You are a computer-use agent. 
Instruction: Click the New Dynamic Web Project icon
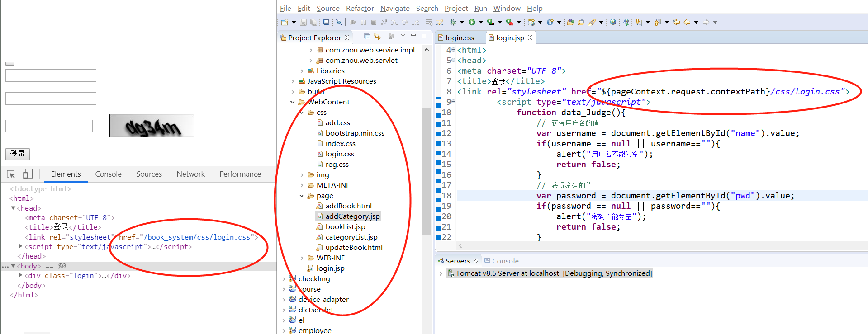coord(531,22)
